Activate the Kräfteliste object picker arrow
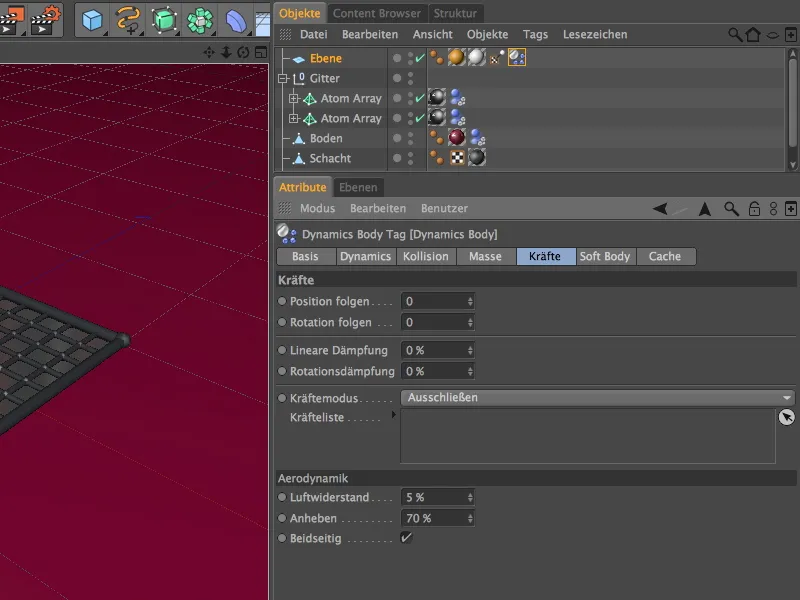800x600 pixels. [x=787, y=417]
